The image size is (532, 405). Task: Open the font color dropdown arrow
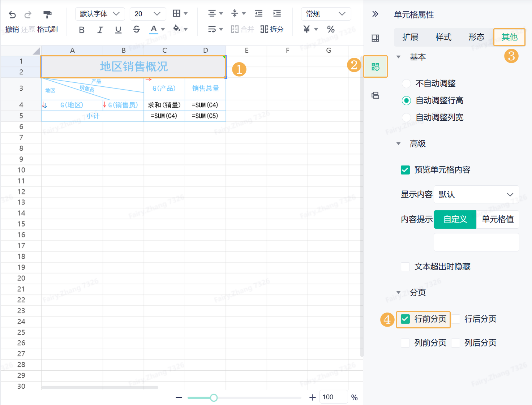(x=163, y=29)
